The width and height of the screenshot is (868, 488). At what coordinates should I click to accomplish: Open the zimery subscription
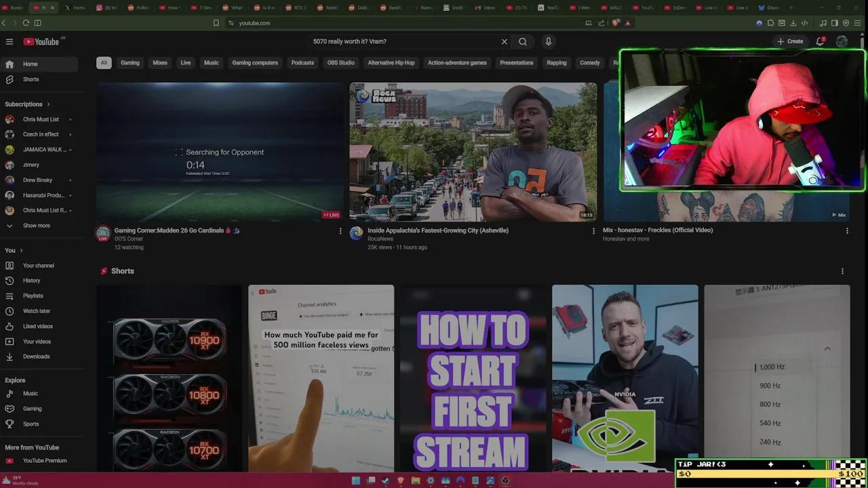click(x=39, y=165)
